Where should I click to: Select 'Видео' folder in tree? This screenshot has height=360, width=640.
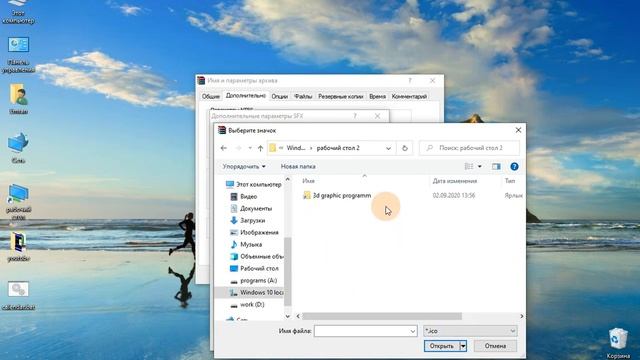tap(244, 196)
